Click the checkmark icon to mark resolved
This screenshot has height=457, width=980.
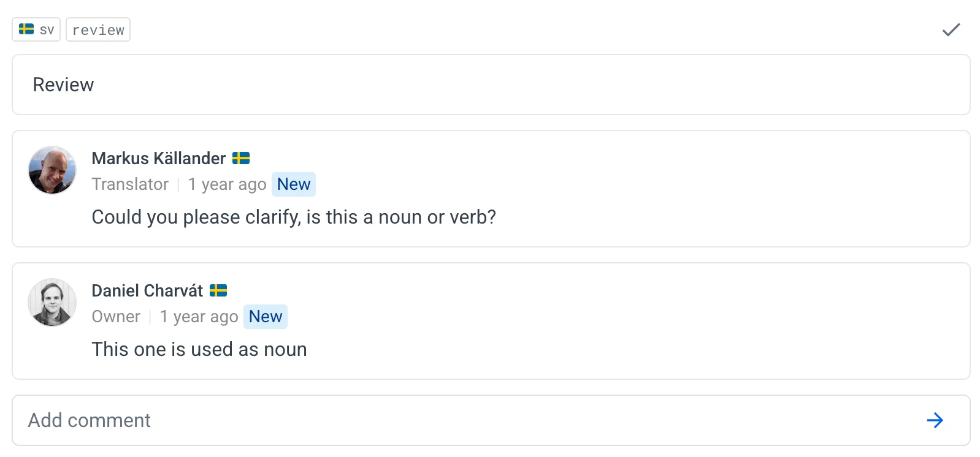[x=951, y=29]
